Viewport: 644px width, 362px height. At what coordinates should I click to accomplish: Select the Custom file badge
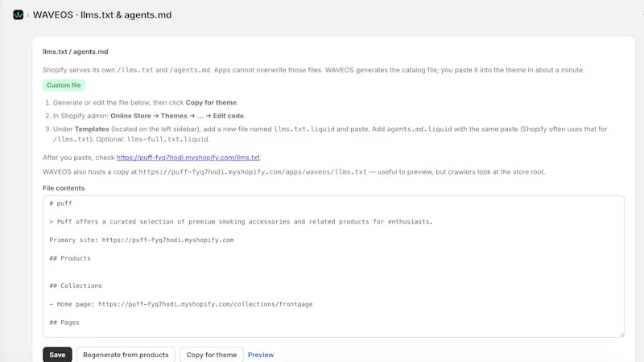click(64, 85)
